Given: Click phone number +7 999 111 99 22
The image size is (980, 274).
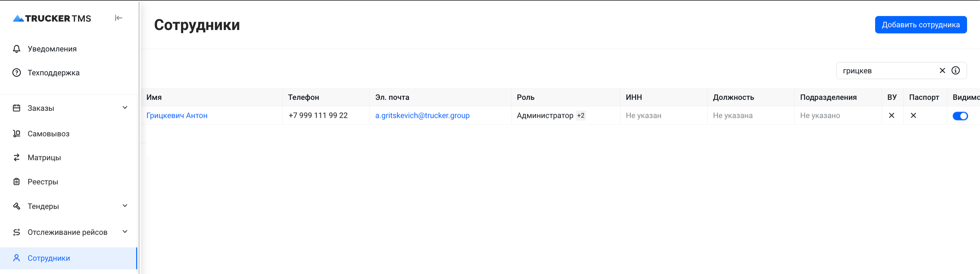Looking at the screenshot, I should [318, 115].
